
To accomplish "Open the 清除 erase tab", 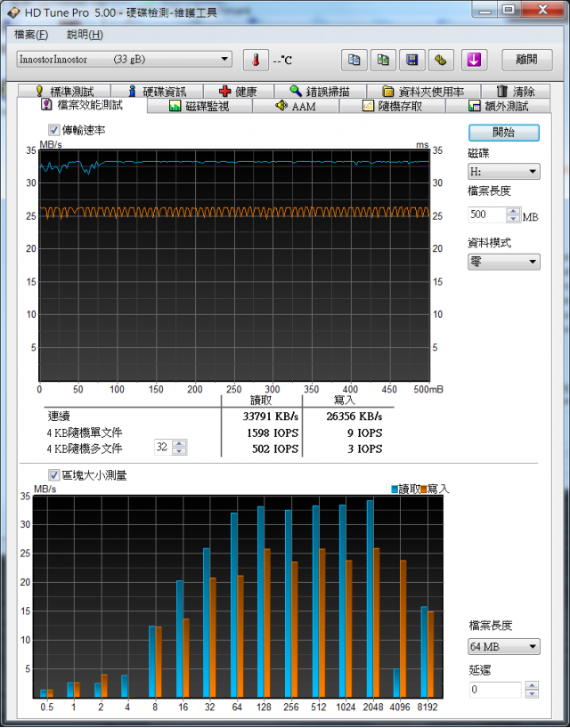I will point(516,91).
